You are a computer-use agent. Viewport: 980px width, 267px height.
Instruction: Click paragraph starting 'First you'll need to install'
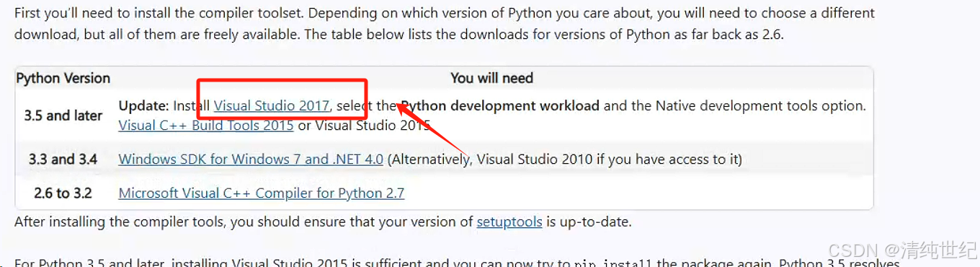(445, 23)
